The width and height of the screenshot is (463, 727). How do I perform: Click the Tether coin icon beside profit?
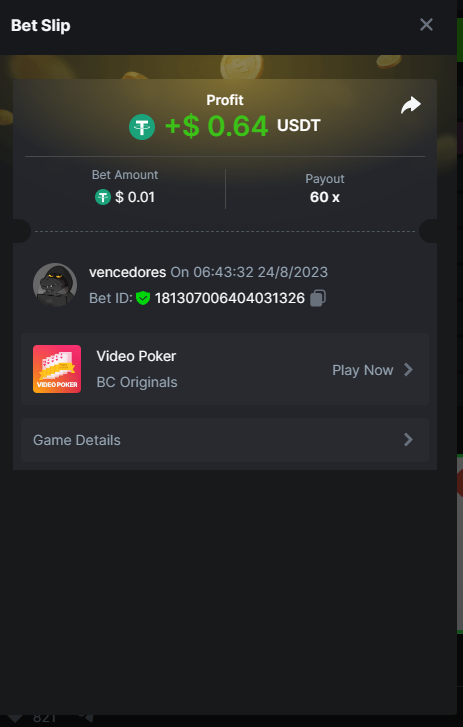tap(142, 127)
